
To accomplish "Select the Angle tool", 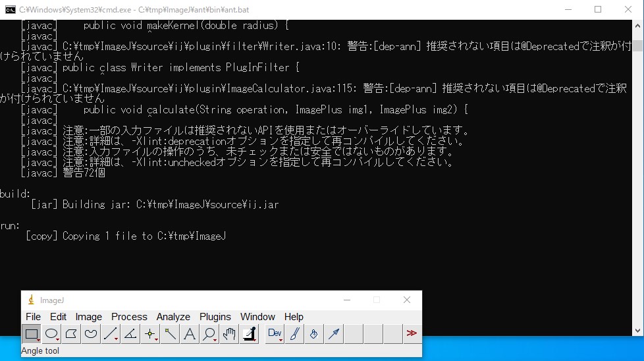I will tap(130, 333).
